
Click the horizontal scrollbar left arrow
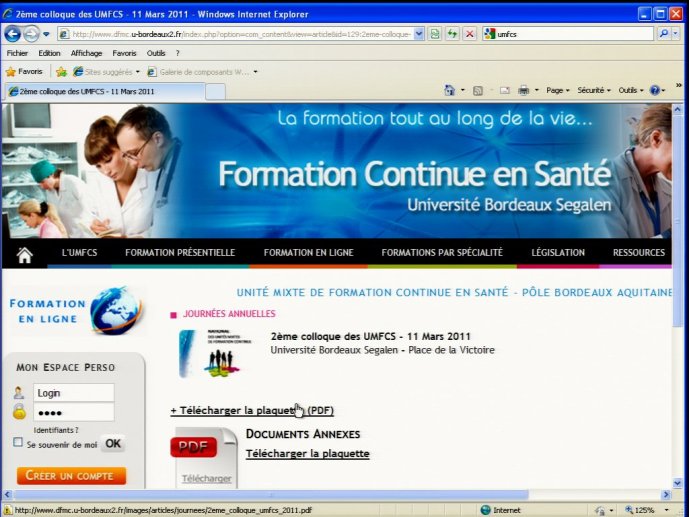coord(7,495)
